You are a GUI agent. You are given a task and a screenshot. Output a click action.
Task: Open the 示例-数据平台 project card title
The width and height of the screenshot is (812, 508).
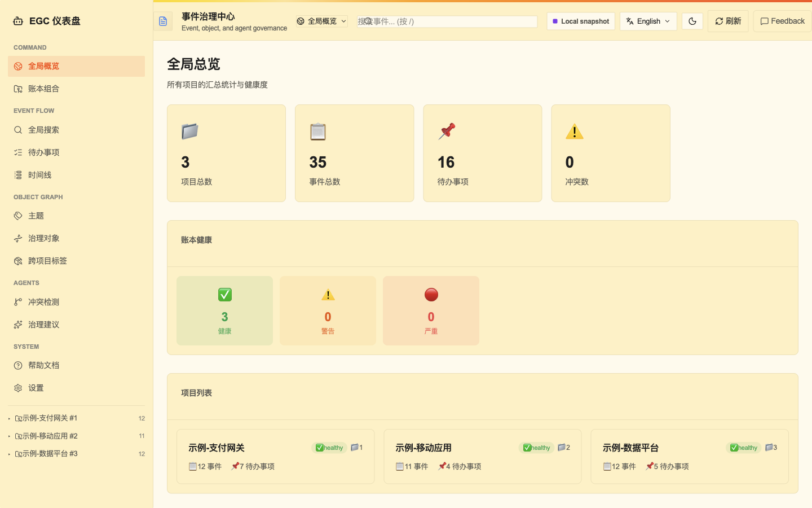(x=630, y=448)
